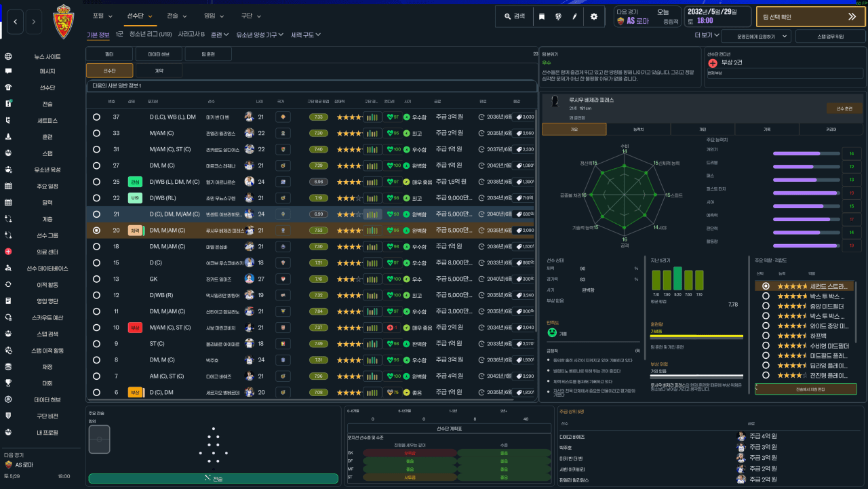Viewport: 868px width, 489px height.
Task: Open 뉴스 사이트 from the sidebar globe icon
Action: coord(8,57)
